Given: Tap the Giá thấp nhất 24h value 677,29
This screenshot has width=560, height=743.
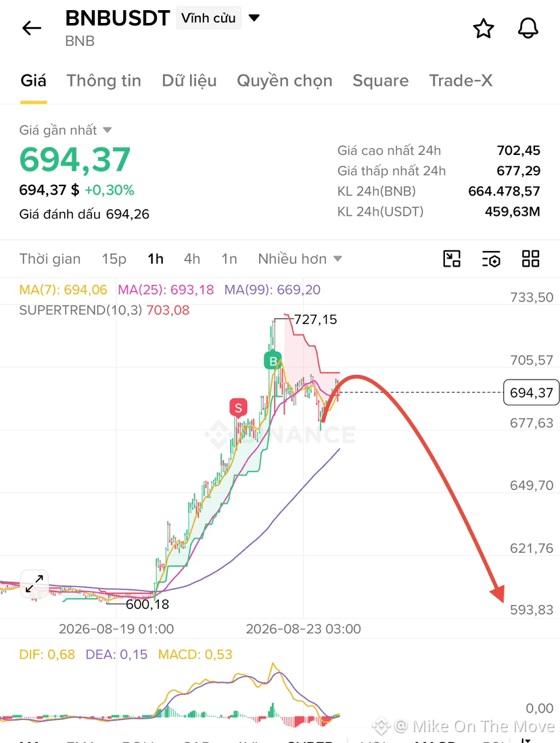Looking at the screenshot, I should click(x=518, y=171).
